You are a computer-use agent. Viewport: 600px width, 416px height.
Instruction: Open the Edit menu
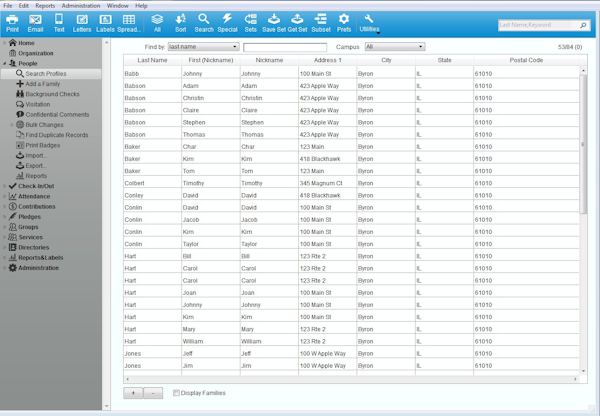pos(24,6)
